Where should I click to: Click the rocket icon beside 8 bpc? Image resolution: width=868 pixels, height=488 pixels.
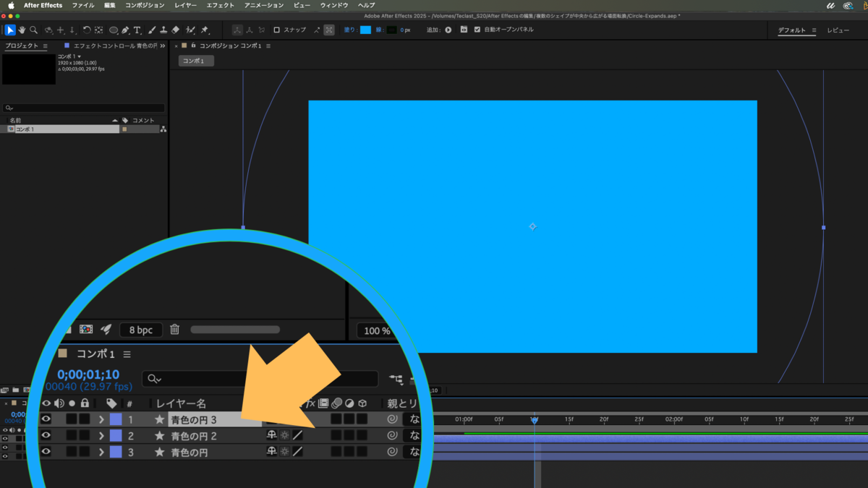(x=106, y=330)
